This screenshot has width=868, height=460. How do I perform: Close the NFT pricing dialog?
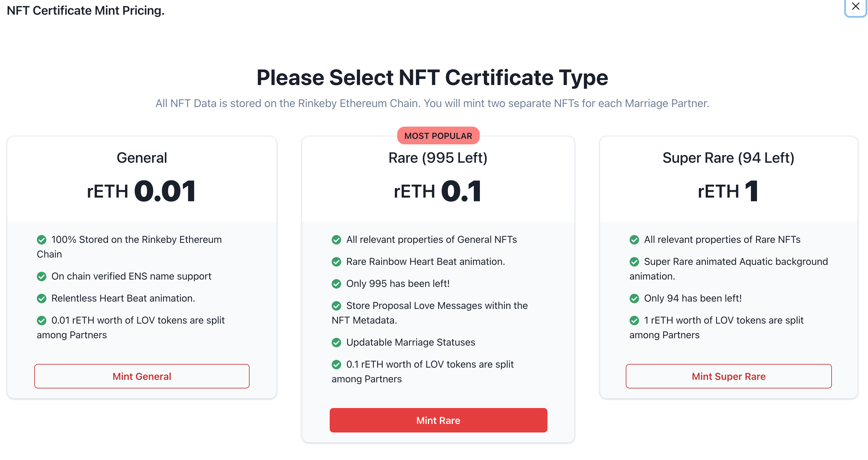855,6
